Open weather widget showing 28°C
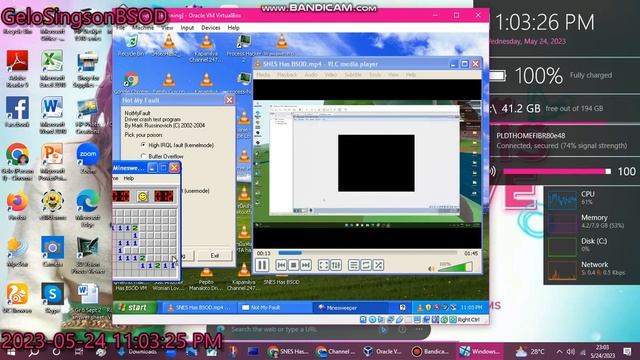The width and height of the screenshot is (640, 360). pyautogui.click(x=530, y=351)
